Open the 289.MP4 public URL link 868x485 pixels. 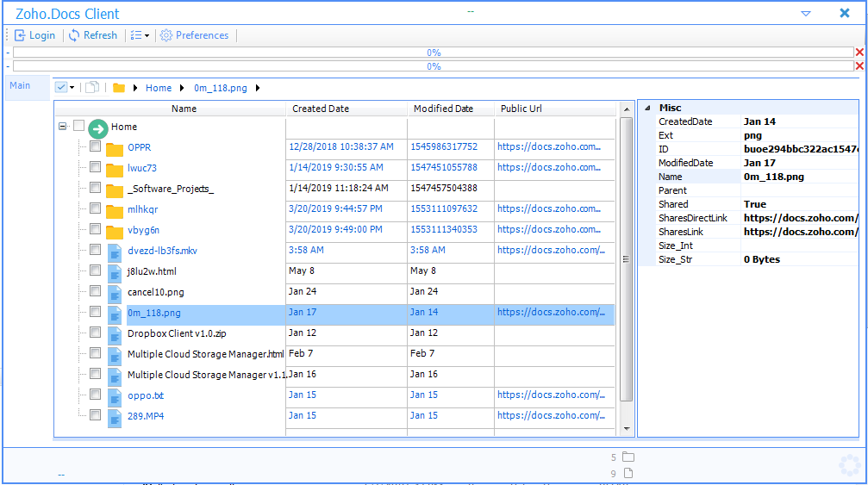(551, 415)
